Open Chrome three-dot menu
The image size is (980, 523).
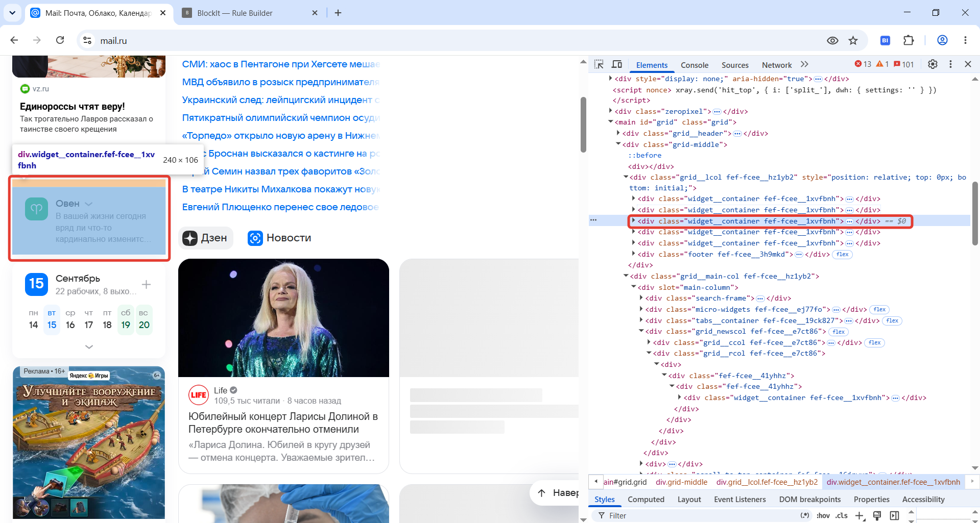coord(965,40)
